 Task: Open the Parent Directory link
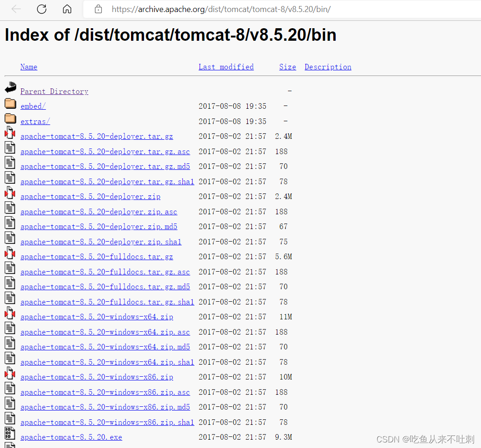54,91
